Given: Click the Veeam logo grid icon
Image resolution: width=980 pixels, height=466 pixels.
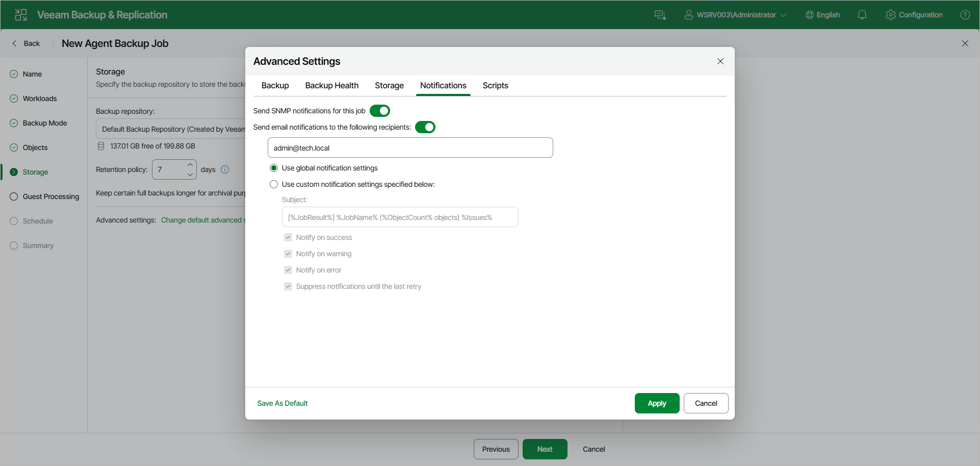Looking at the screenshot, I should (x=21, y=15).
